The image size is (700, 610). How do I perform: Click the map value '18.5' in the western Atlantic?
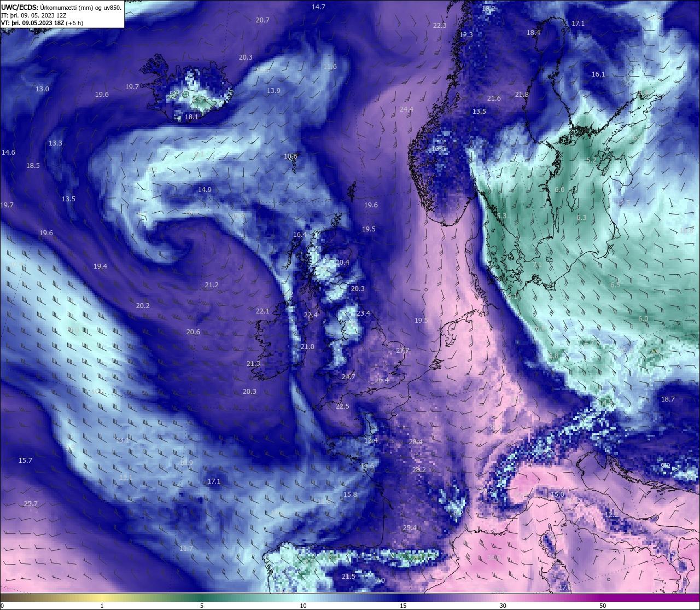point(33,166)
